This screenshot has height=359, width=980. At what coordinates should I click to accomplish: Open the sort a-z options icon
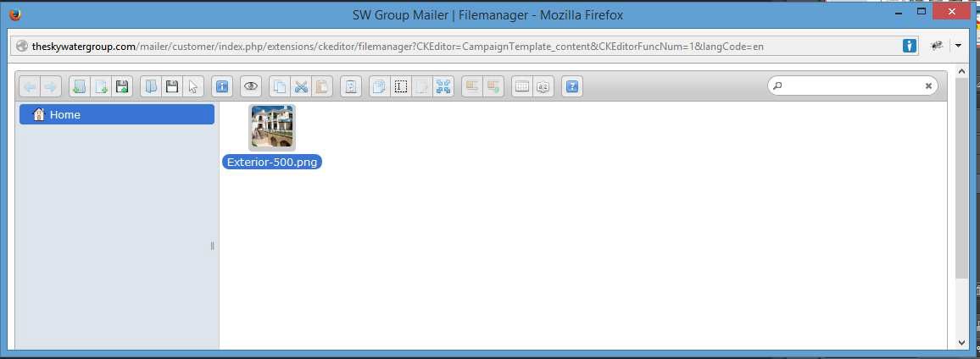543,86
